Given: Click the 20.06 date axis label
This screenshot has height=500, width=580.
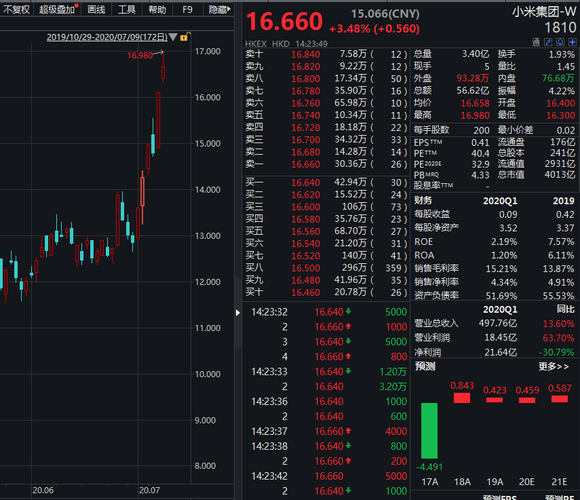Looking at the screenshot, I should click(43, 490).
